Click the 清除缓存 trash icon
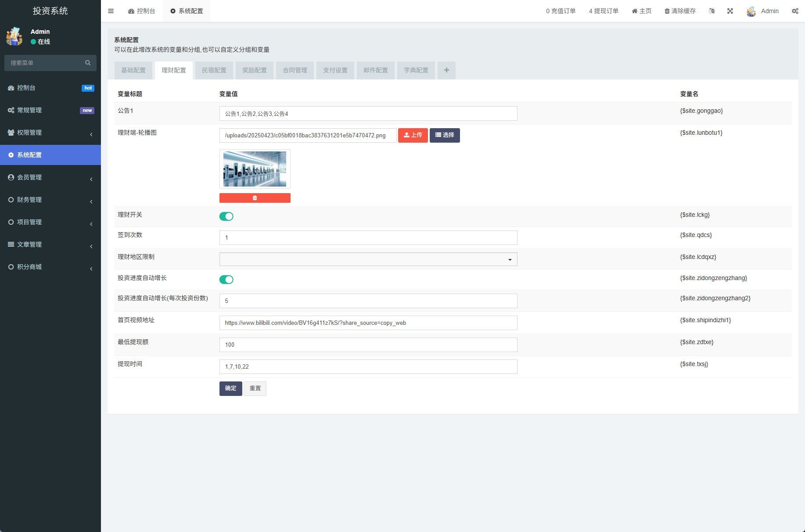Image resolution: width=805 pixels, height=532 pixels. pyautogui.click(x=667, y=11)
